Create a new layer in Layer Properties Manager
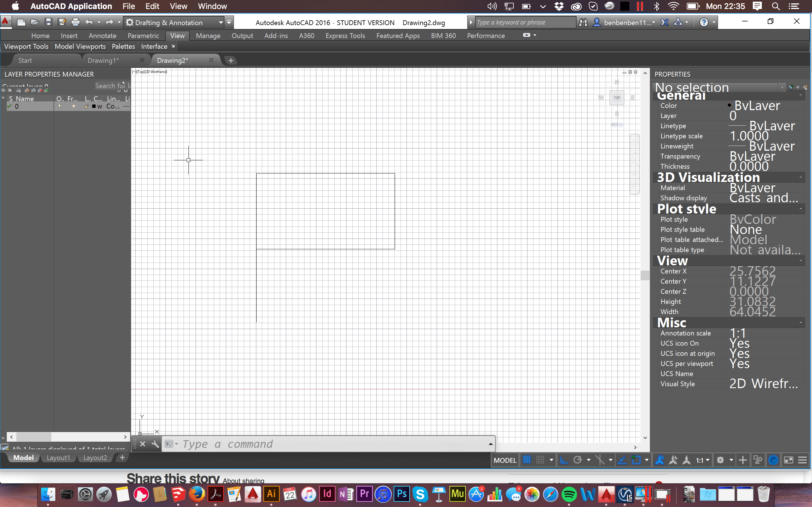Screen dimensions: 812x507 (x=27, y=91)
